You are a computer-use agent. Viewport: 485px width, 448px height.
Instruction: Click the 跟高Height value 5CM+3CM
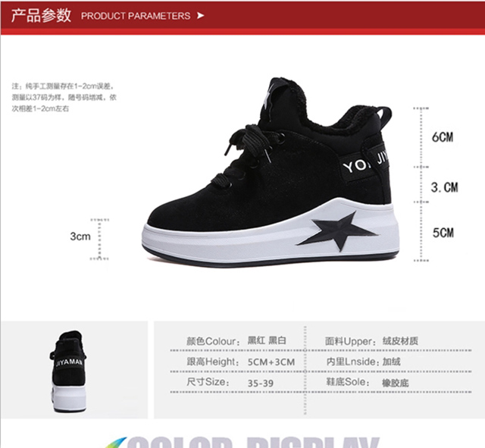click(x=271, y=362)
